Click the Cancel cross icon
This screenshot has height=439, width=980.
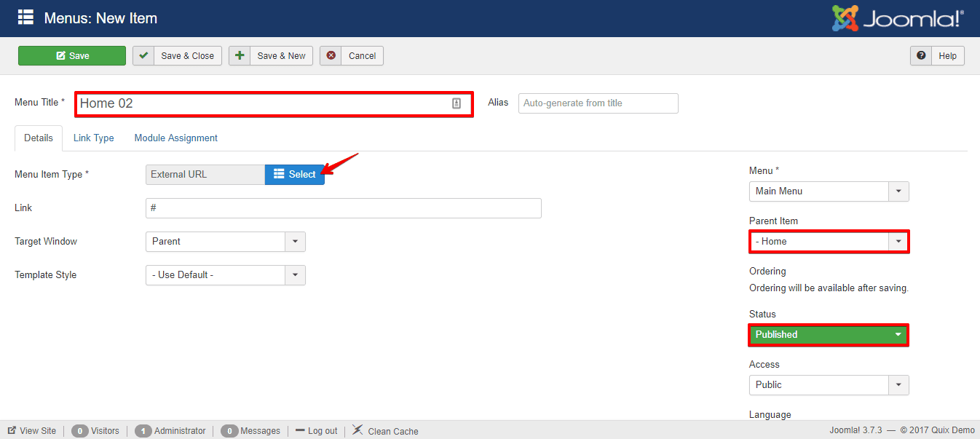tap(331, 55)
